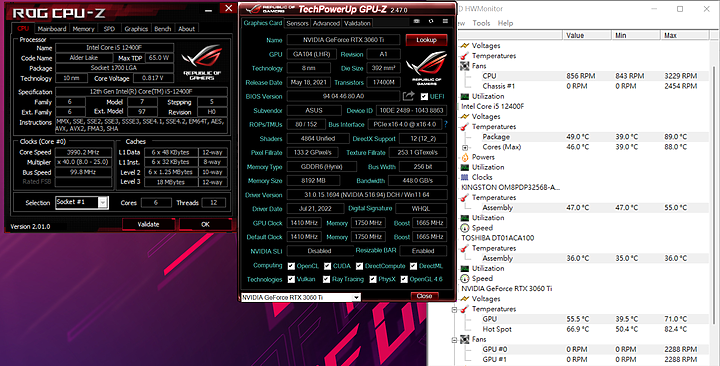Click Core Speed value 3990.2 MHz in CPU-Z
720x366 pixels.
pyautogui.click(x=84, y=152)
